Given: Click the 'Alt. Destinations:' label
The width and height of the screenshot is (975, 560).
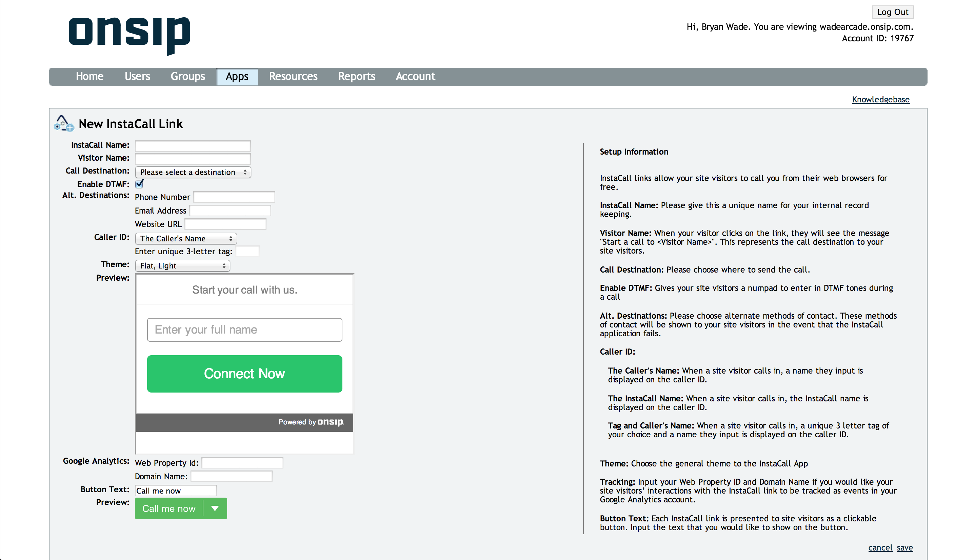Looking at the screenshot, I should 96,195.
